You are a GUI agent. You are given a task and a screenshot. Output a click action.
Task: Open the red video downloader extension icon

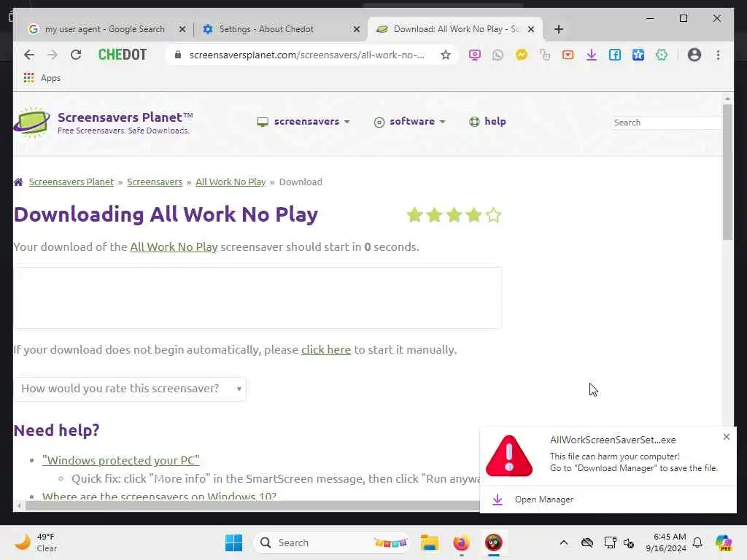(x=568, y=55)
